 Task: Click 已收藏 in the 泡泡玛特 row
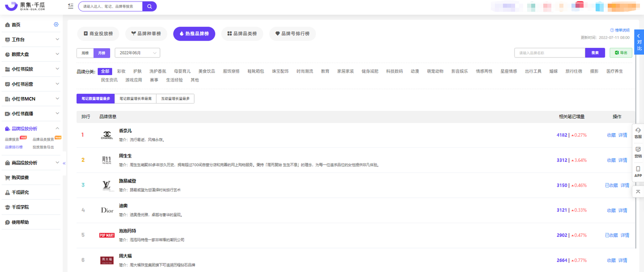tap(611, 235)
